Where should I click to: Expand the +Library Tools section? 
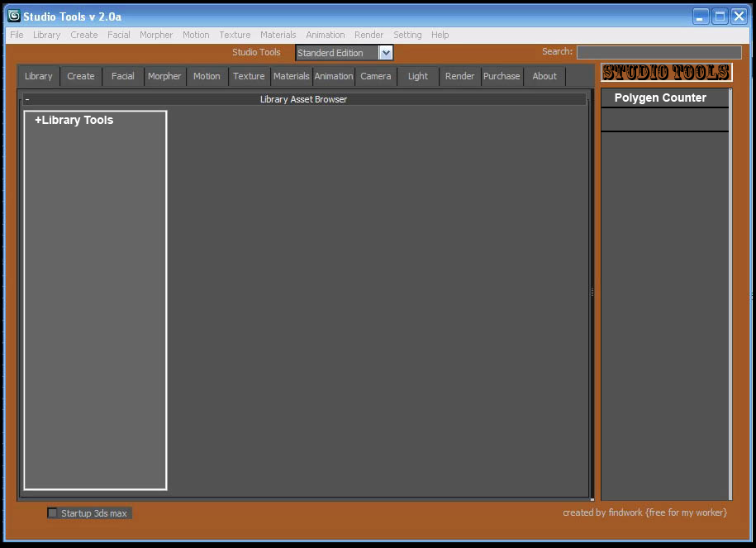74,120
